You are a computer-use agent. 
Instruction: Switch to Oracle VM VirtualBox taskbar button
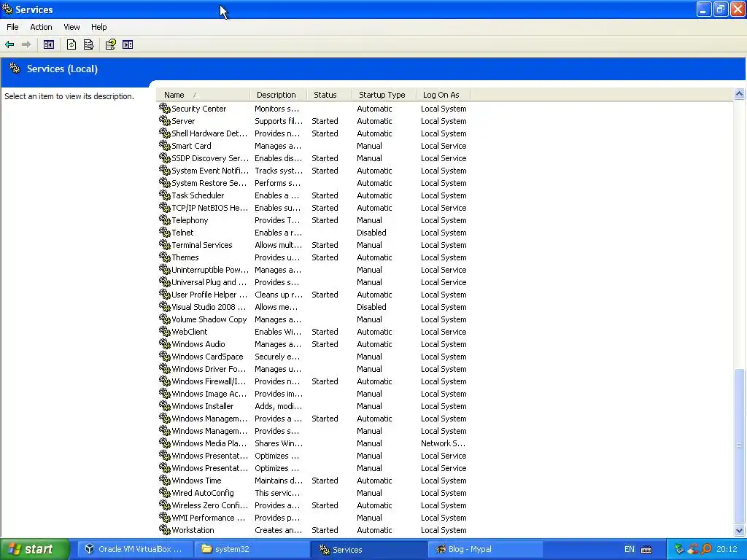click(x=134, y=549)
